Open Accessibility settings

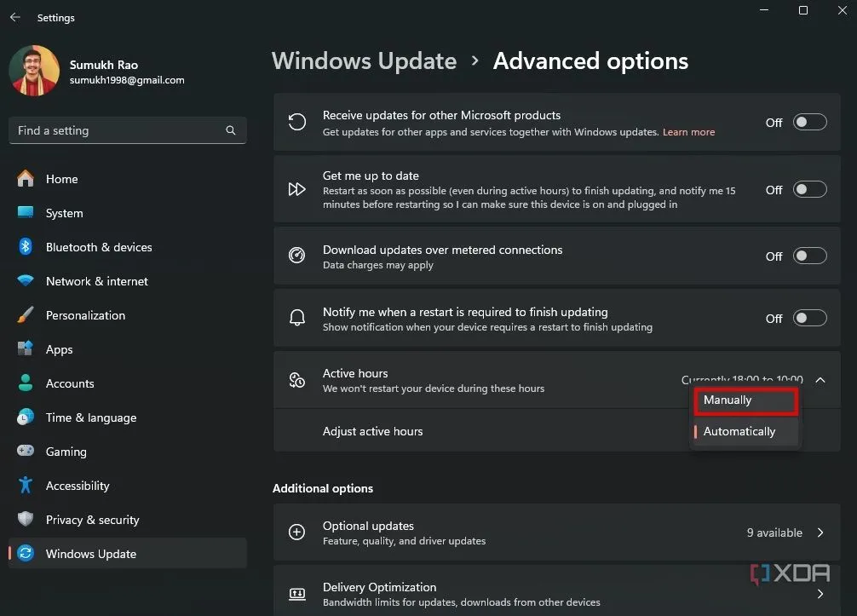(127, 486)
